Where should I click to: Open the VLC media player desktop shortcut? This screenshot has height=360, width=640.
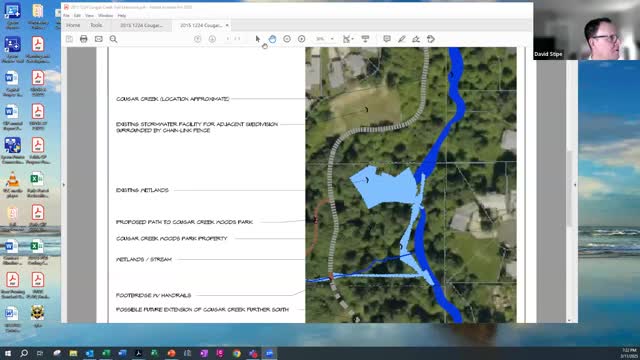click(13, 184)
